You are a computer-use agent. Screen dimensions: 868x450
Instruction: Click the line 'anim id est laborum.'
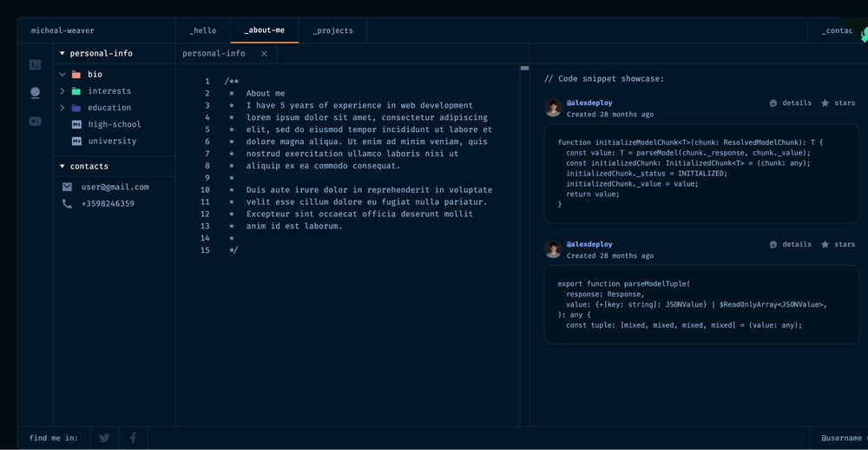click(294, 226)
